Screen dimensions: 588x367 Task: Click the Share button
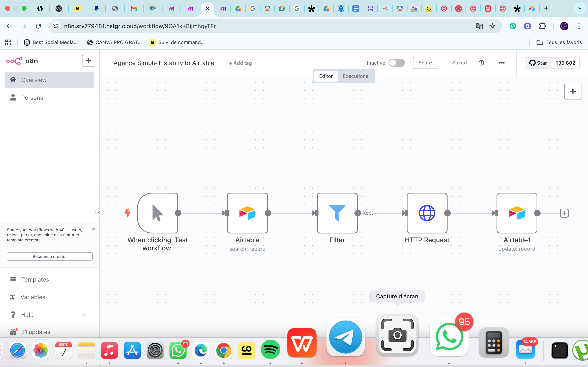click(x=425, y=63)
